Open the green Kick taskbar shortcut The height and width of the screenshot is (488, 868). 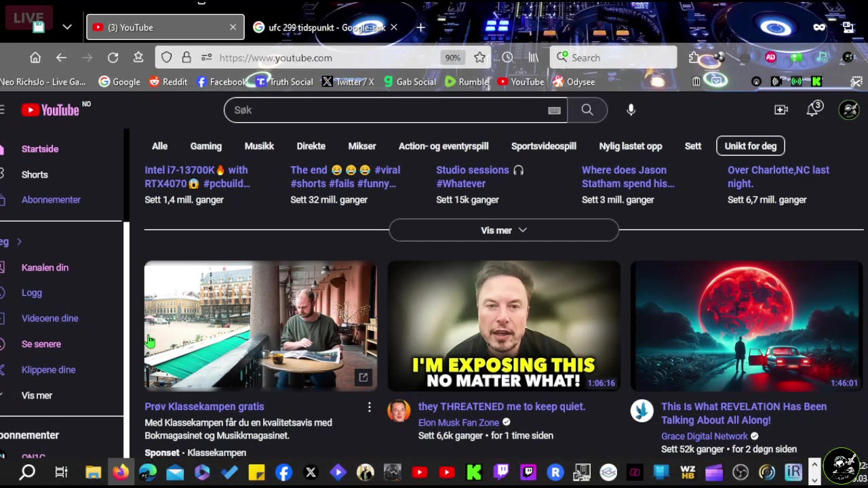click(x=473, y=472)
